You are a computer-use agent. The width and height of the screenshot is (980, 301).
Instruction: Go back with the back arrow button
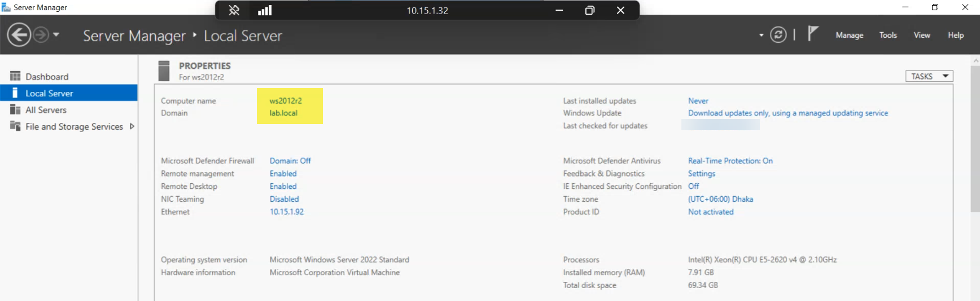coord(19,35)
